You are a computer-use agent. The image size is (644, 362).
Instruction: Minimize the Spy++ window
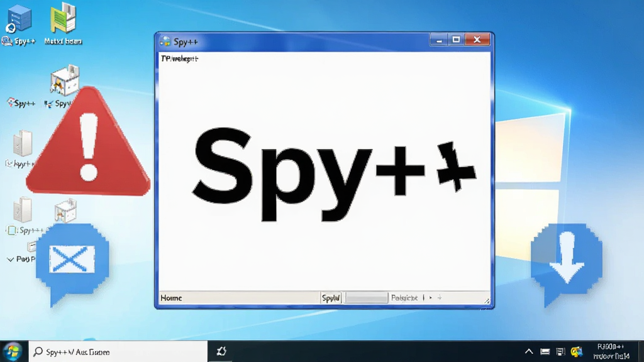(438, 40)
